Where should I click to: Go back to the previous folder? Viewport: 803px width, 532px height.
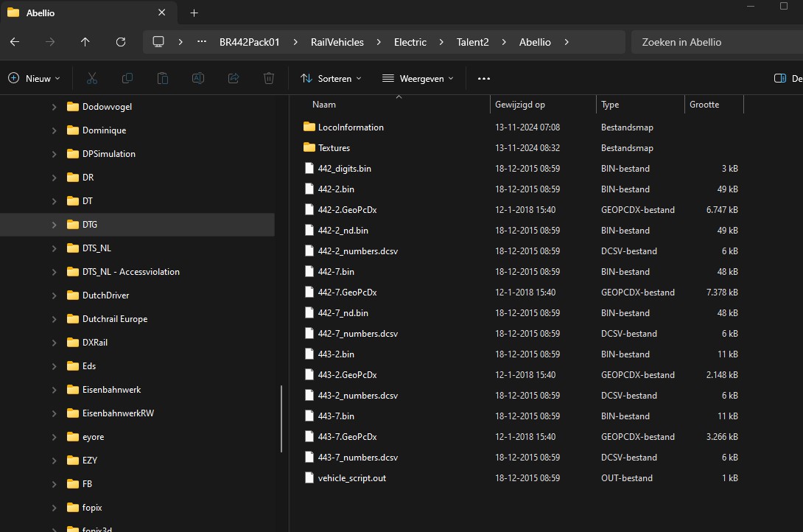point(15,42)
